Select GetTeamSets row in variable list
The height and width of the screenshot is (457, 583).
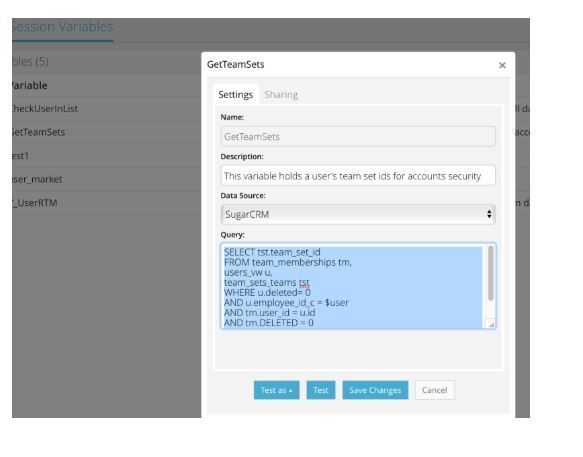(x=106, y=132)
